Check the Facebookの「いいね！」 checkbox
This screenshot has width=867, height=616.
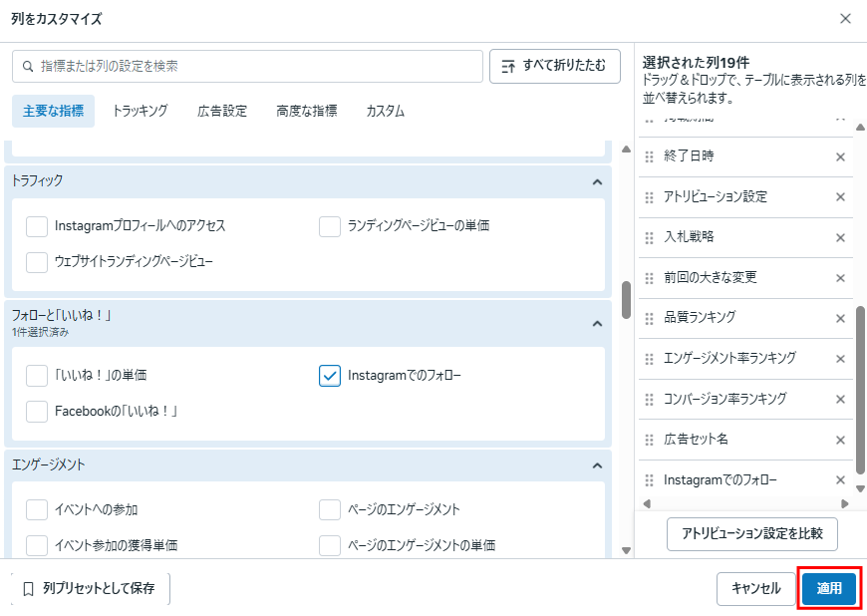click(37, 411)
